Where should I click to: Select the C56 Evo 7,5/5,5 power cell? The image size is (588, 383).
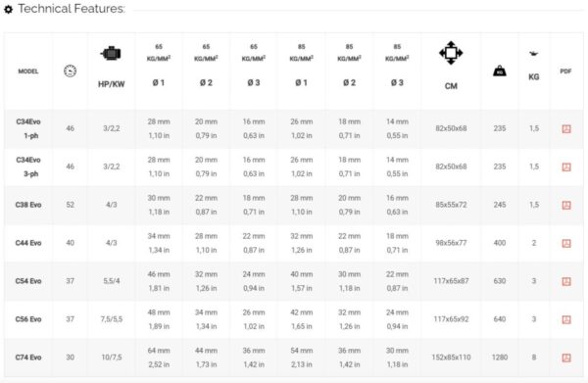pos(112,319)
